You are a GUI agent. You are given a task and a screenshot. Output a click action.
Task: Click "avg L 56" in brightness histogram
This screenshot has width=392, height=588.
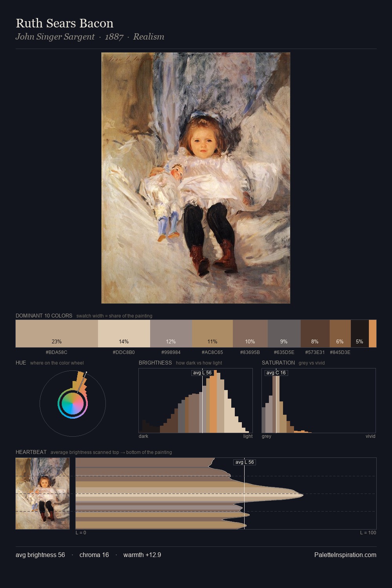click(x=202, y=373)
